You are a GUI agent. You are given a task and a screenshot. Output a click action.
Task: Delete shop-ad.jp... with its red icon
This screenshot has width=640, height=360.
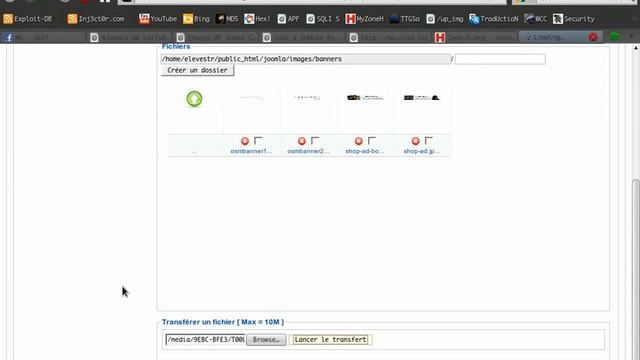[416, 141]
